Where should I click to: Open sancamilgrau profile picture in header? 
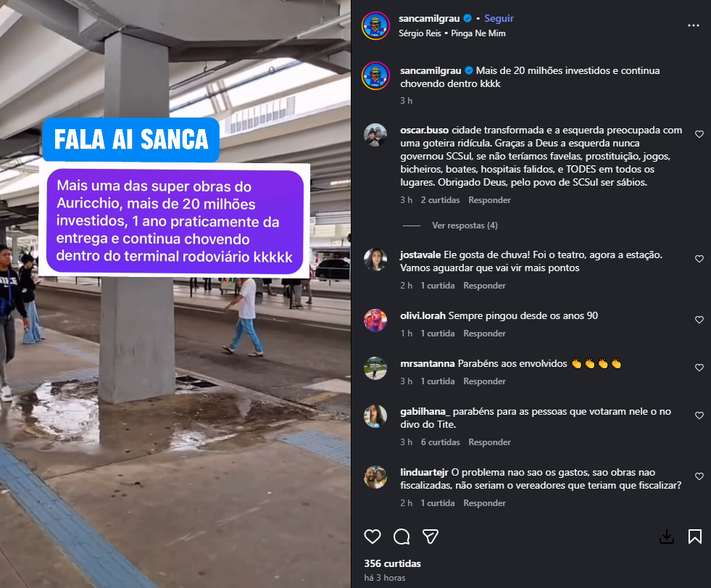tap(375, 25)
